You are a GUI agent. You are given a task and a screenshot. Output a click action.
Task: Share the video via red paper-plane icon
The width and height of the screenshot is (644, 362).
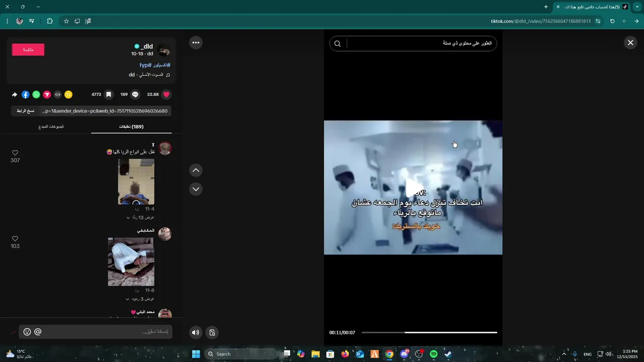click(x=47, y=95)
